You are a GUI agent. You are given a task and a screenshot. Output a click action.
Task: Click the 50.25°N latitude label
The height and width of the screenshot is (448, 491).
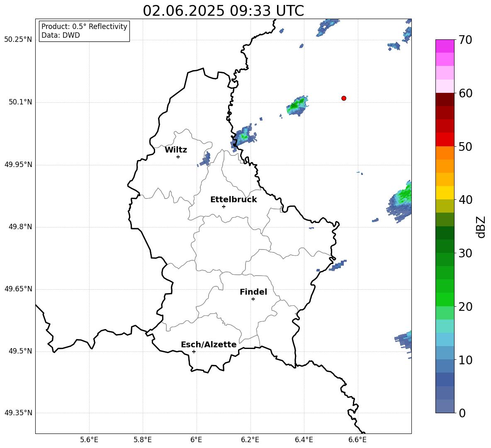[x=18, y=40]
